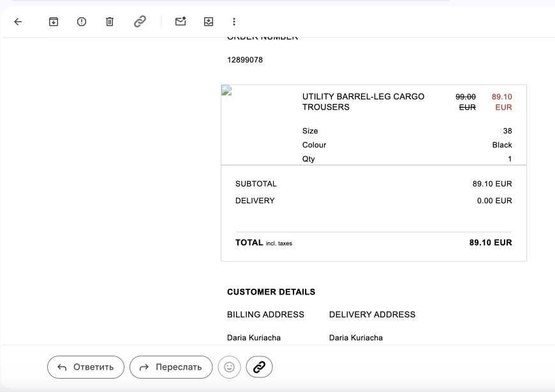Click the Qty label
The image size is (555, 392).
click(308, 159)
